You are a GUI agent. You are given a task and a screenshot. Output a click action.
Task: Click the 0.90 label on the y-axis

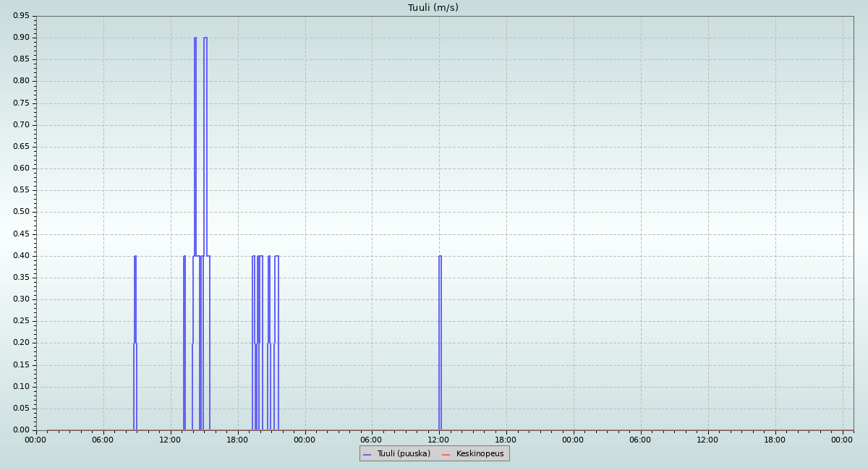coord(21,38)
